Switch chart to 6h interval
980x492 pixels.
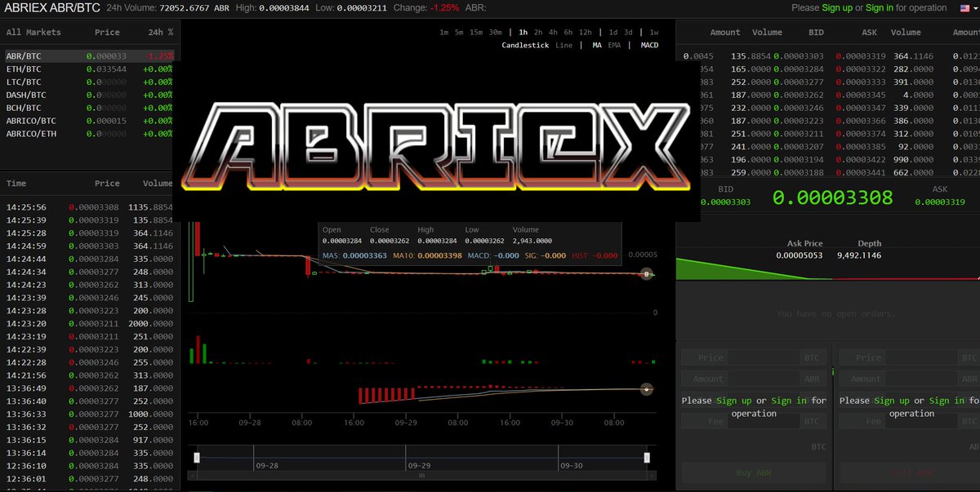[x=568, y=33]
